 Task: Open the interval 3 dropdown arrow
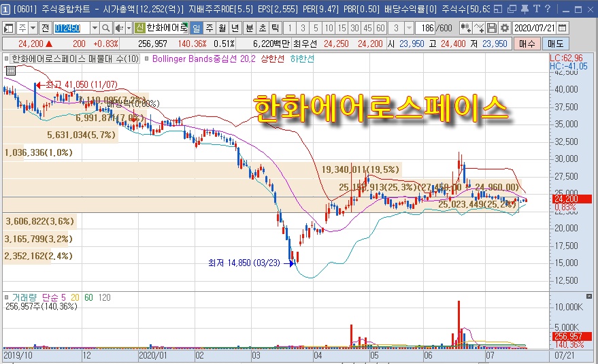[x=409, y=28]
